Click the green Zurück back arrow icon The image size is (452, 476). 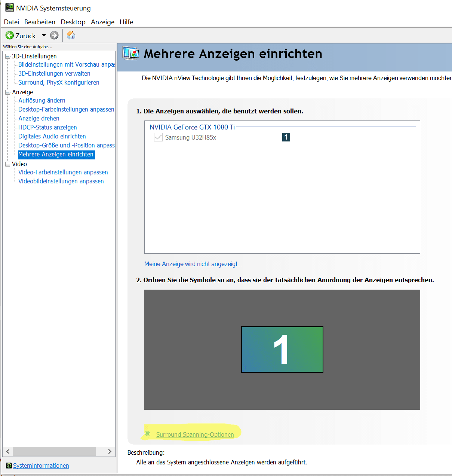click(x=10, y=36)
